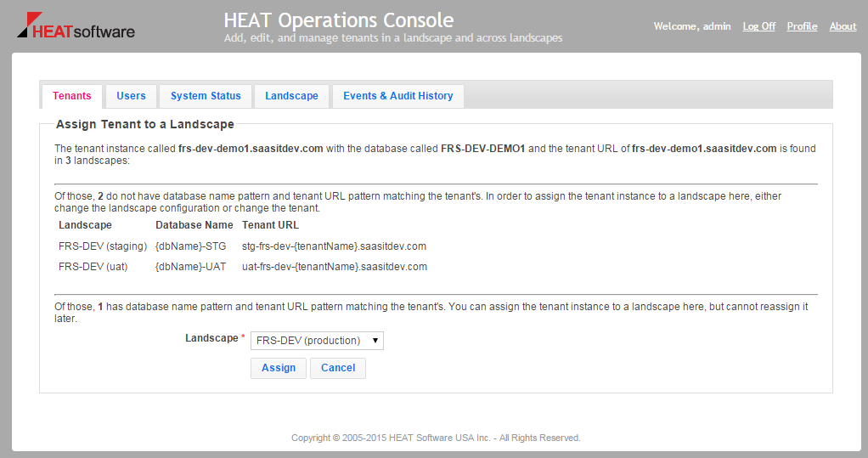Click the HEAT Operations Console title
Viewport: 868px width, 458px height.
click(338, 20)
